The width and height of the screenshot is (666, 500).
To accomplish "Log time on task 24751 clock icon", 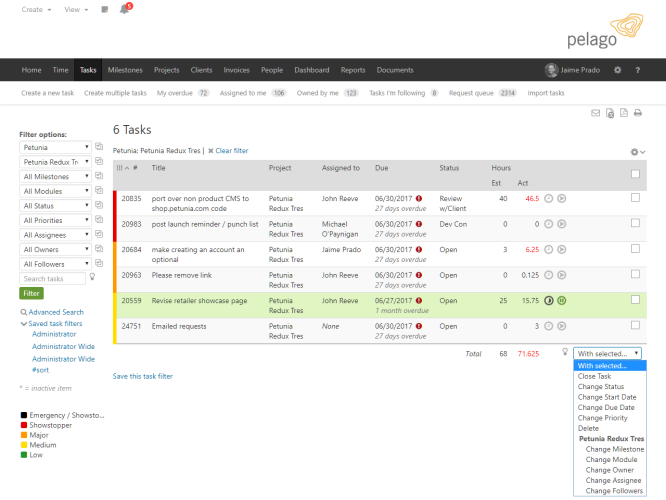I will point(549,326).
